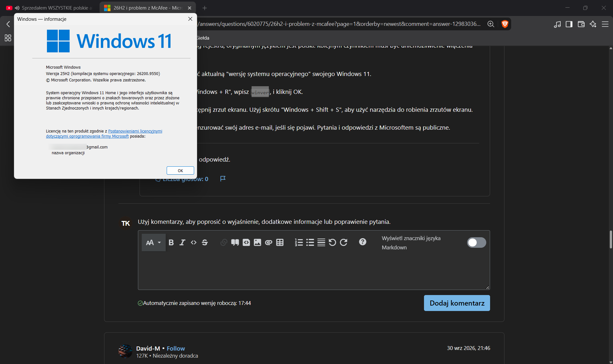Click the flag report icon near vote count
The width and height of the screenshot is (613, 364).
223,179
